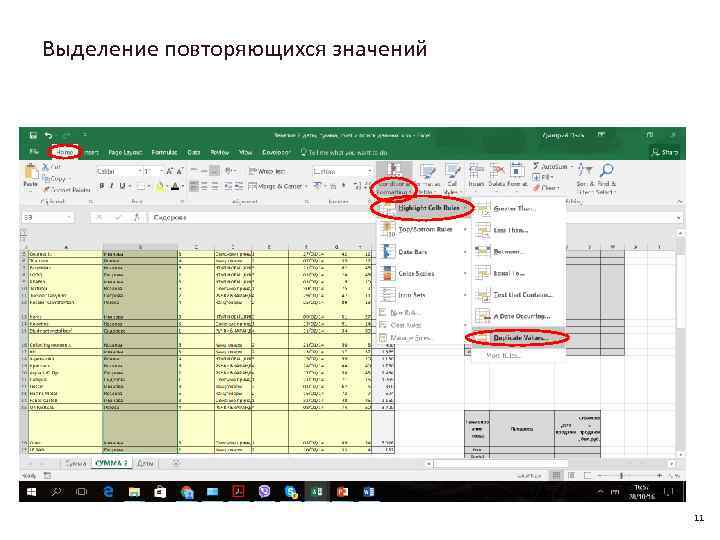Switch to the Data tab
Viewport: 720px width, 540px height.
pyautogui.click(x=194, y=152)
